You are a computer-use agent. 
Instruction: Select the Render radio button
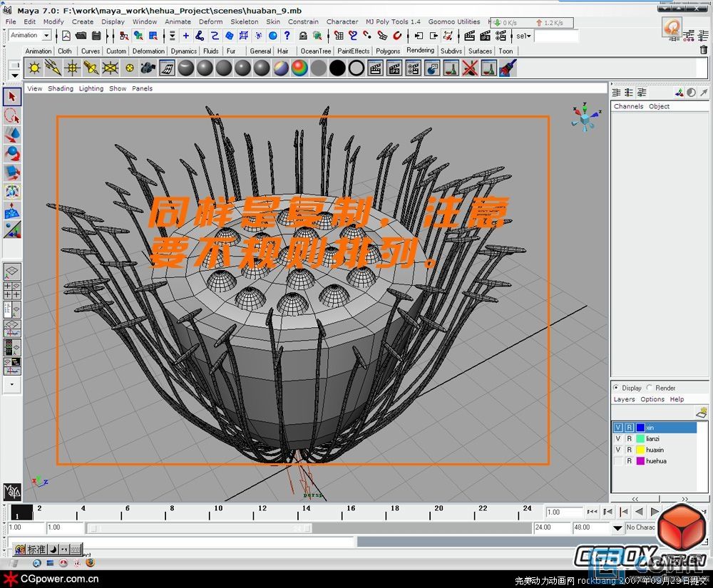[650, 388]
